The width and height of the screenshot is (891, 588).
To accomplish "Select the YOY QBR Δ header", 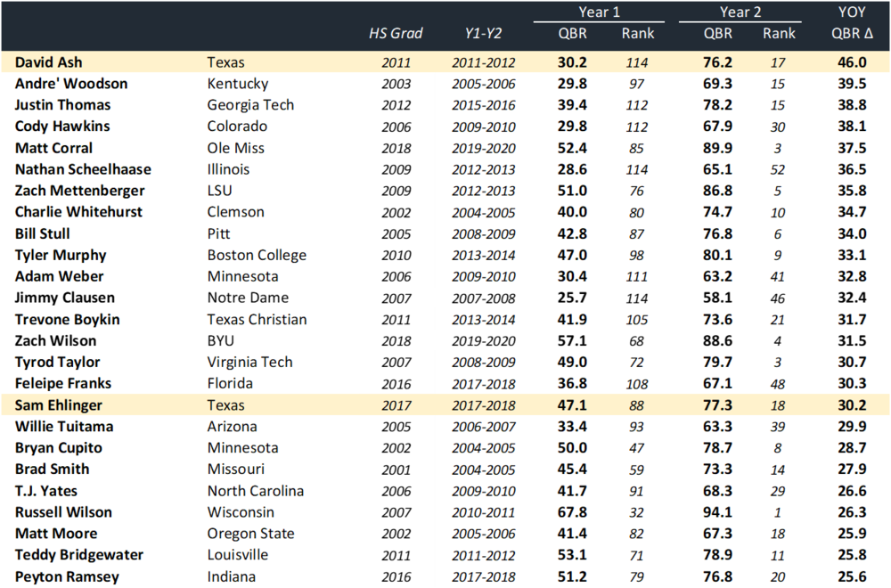I will point(852,23).
